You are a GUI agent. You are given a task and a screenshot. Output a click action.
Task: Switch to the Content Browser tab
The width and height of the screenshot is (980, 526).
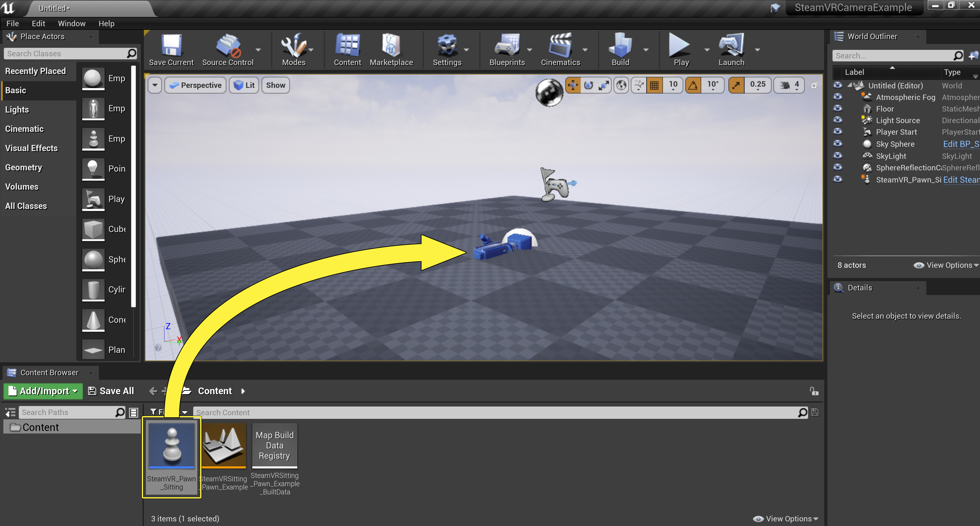tap(49, 372)
